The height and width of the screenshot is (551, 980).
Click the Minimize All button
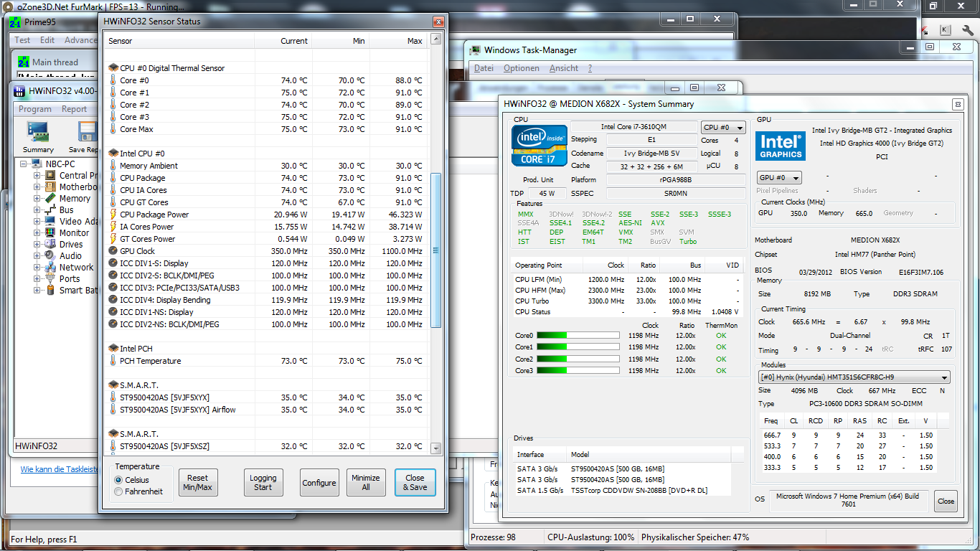point(366,483)
